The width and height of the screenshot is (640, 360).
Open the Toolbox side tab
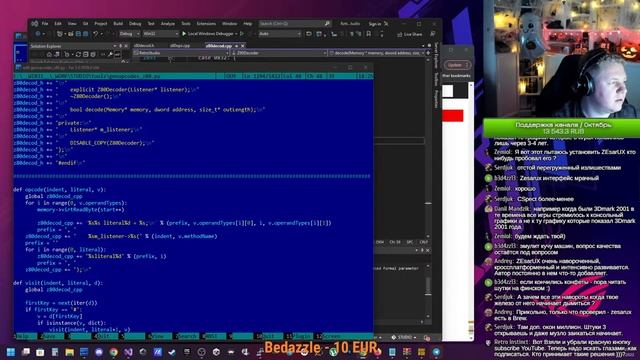click(x=436, y=79)
